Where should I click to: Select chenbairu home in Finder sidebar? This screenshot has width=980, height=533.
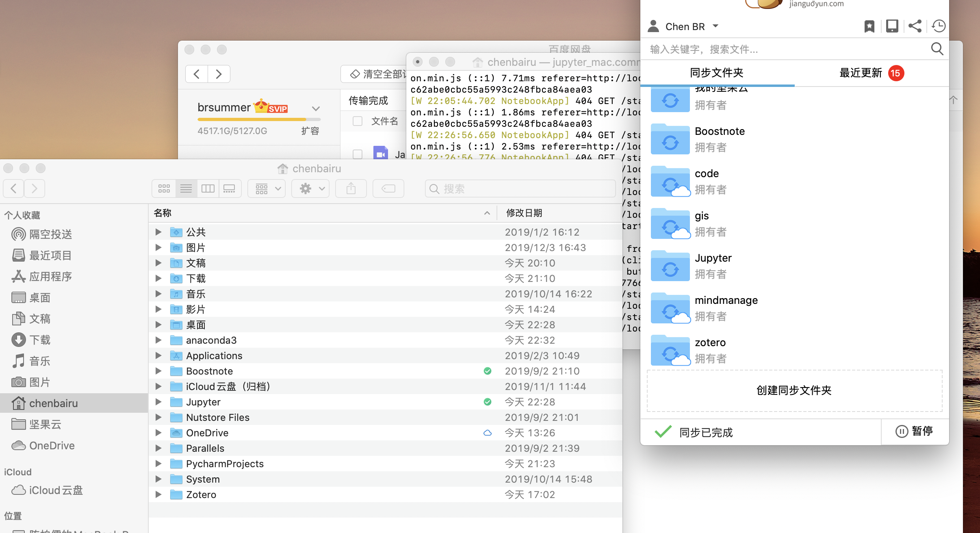tap(74, 403)
